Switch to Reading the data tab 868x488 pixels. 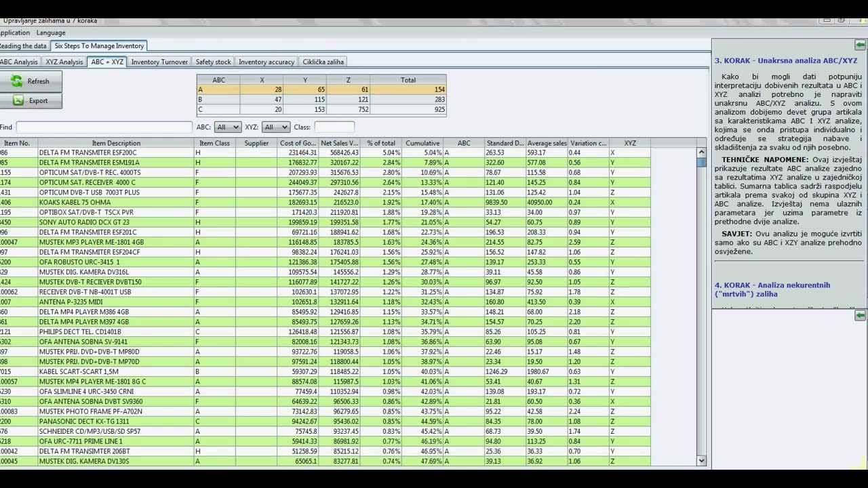[x=23, y=46]
